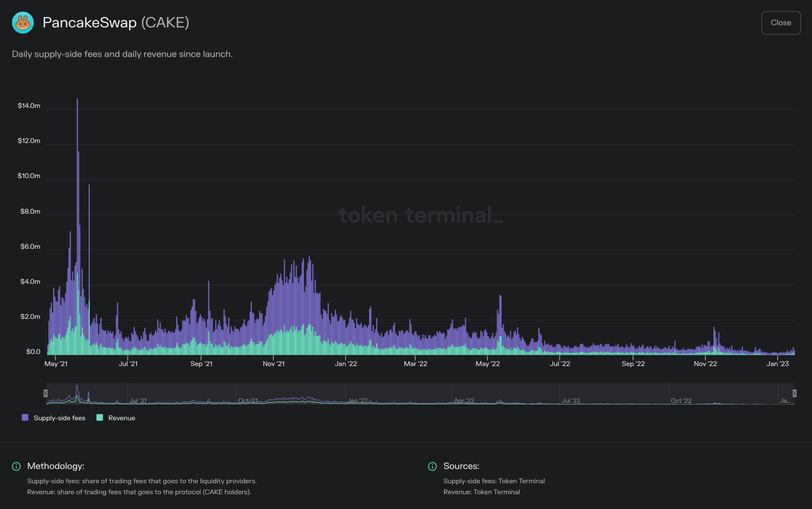Select the Nov '22 axis label

(705, 363)
